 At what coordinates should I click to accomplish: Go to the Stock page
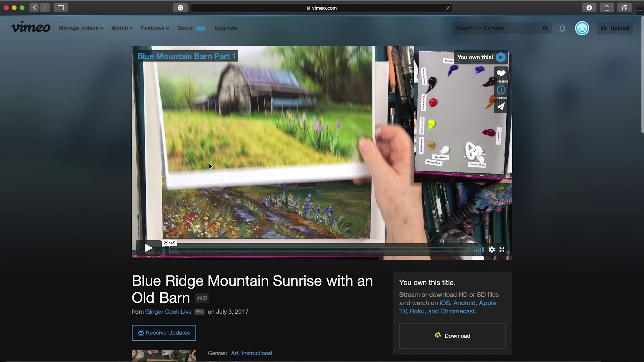click(x=185, y=28)
